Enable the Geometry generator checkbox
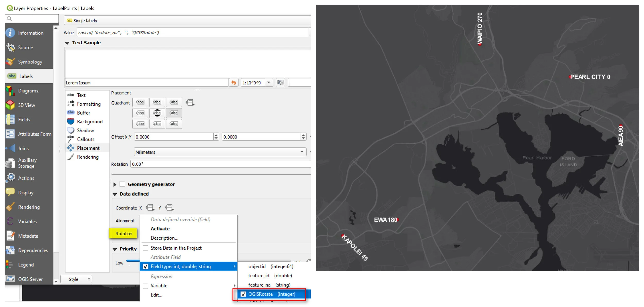Image resolution: width=644 pixels, height=307 pixels. click(123, 184)
